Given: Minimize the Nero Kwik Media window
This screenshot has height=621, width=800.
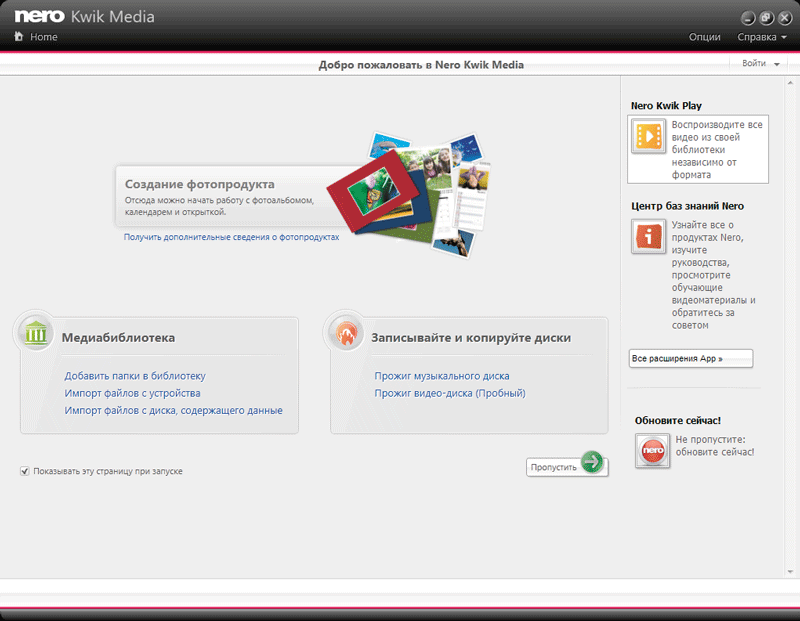Looking at the screenshot, I should [748, 18].
